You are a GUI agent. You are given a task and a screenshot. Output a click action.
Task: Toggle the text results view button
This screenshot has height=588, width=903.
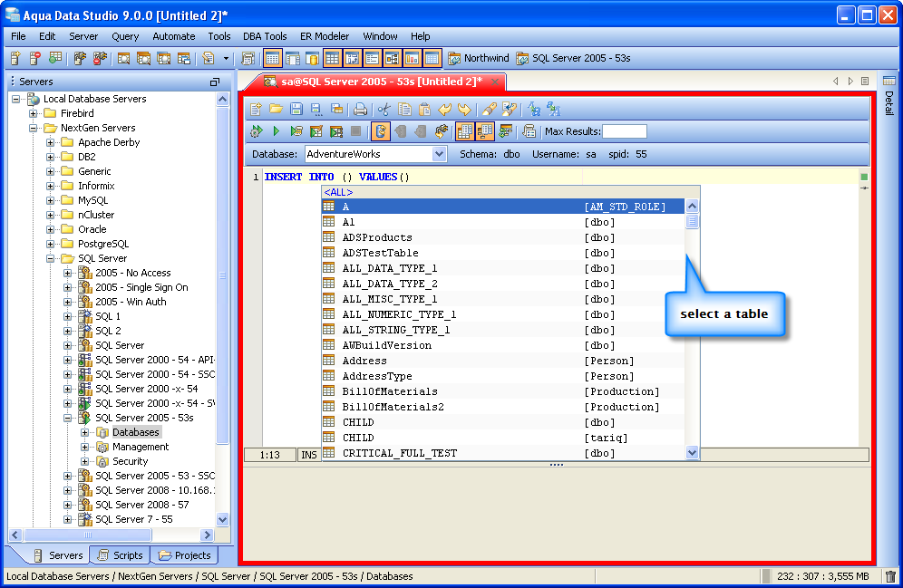484,131
